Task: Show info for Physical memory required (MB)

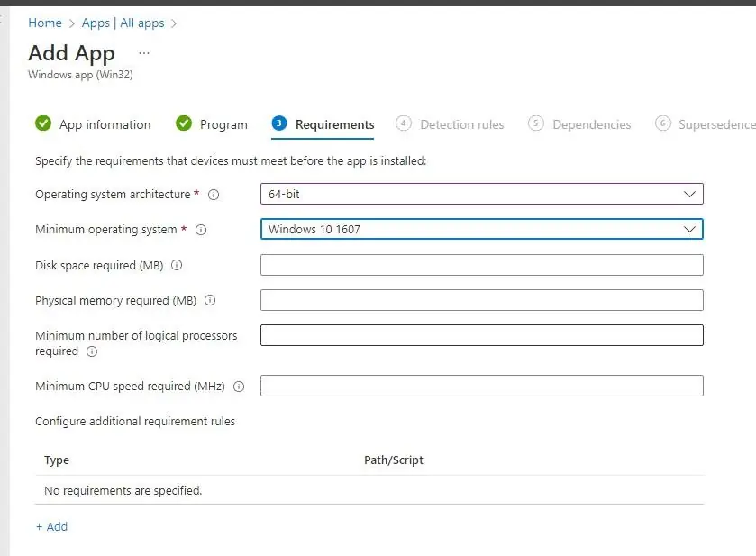Action: (210, 300)
